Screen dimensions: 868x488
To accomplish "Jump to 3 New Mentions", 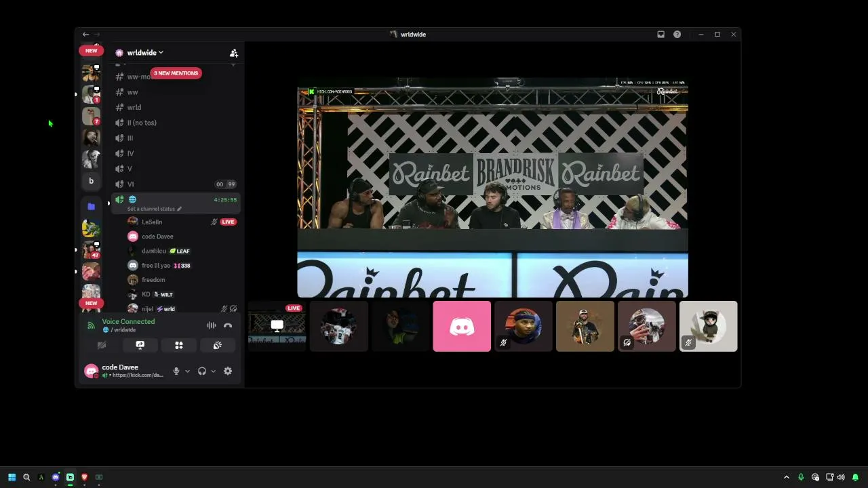I will (176, 73).
